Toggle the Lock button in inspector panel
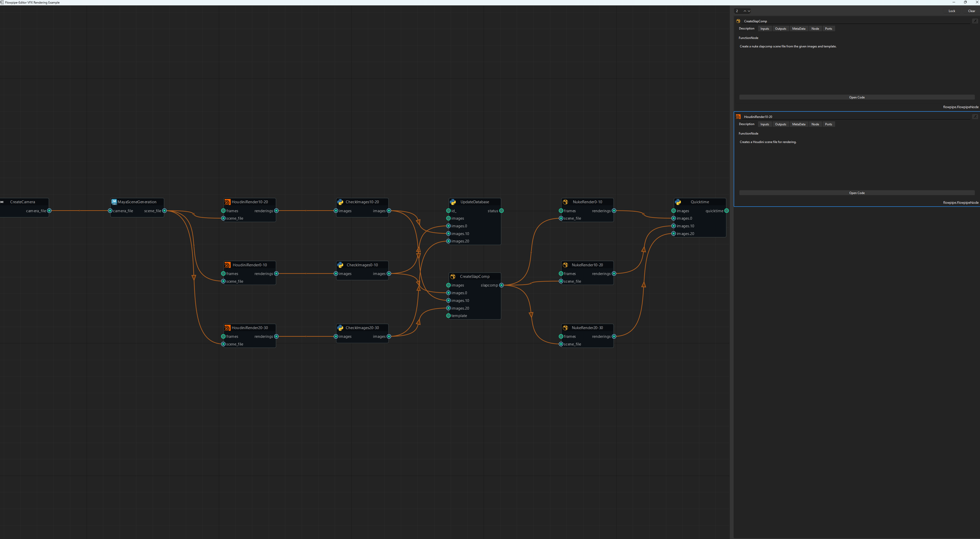Image resolution: width=980 pixels, height=539 pixels. [x=952, y=11]
